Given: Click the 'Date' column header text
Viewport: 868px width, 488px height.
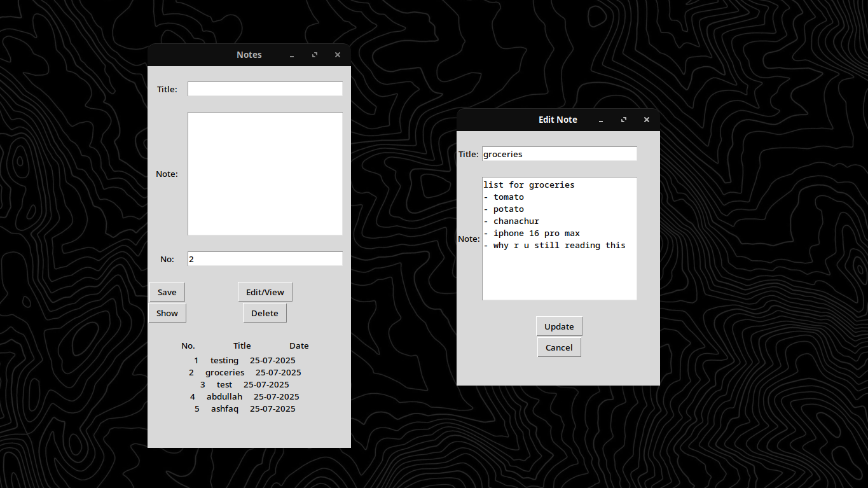Looking at the screenshot, I should [x=299, y=346].
